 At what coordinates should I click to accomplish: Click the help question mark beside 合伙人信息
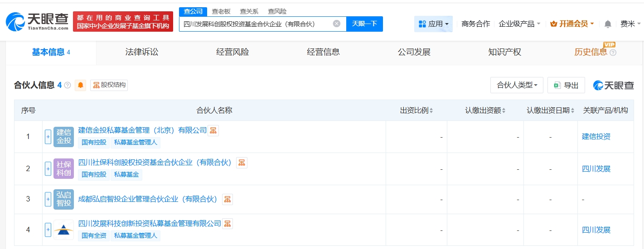[68, 85]
